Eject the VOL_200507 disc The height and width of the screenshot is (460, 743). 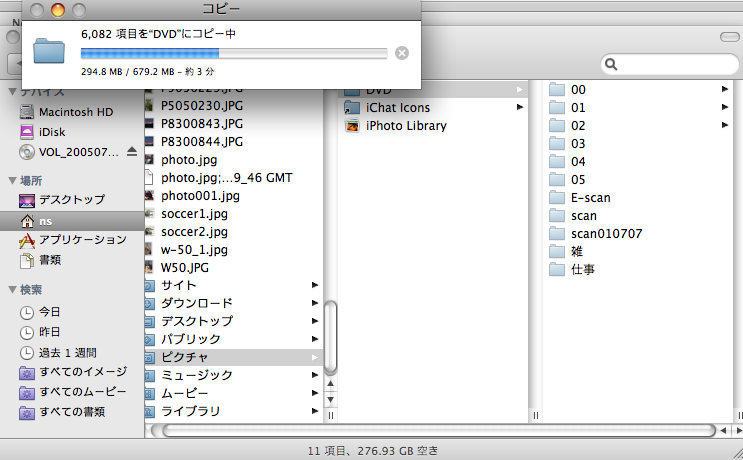tap(132, 152)
